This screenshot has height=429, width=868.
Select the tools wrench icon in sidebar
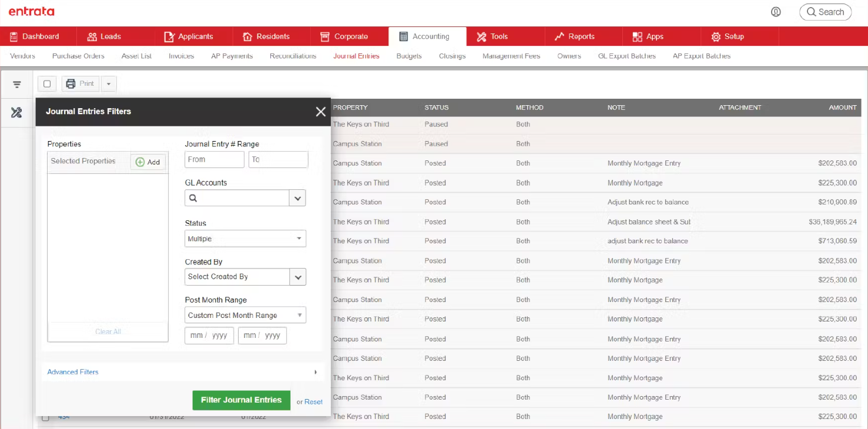click(x=16, y=112)
